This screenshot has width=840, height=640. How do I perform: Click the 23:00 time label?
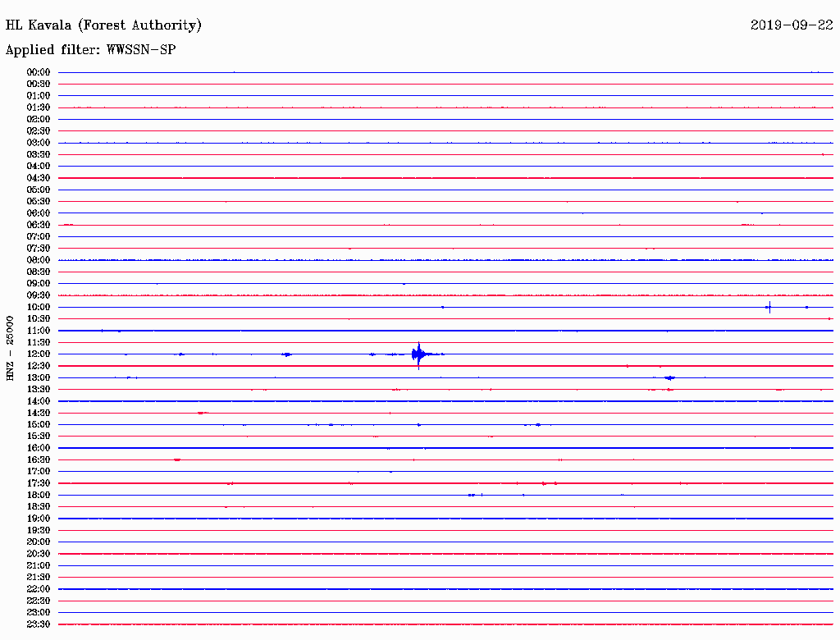coord(39,612)
